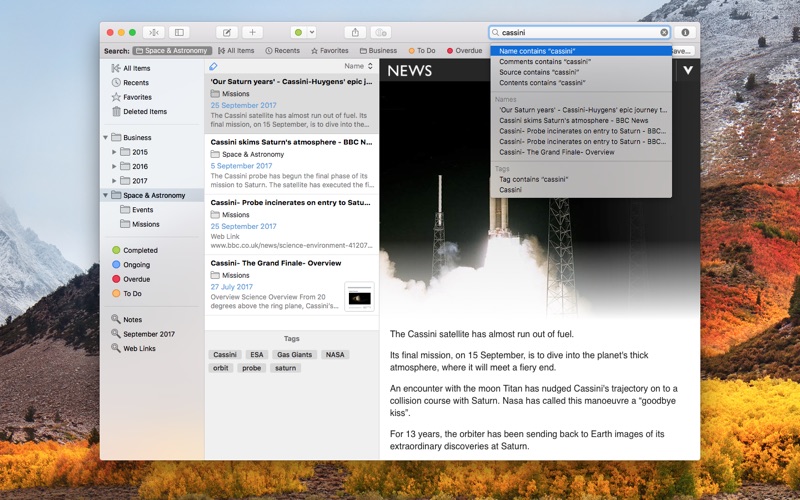Click the compact mode toolbar icon
The height and width of the screenshot is (500, 800).
pos(154,32)
